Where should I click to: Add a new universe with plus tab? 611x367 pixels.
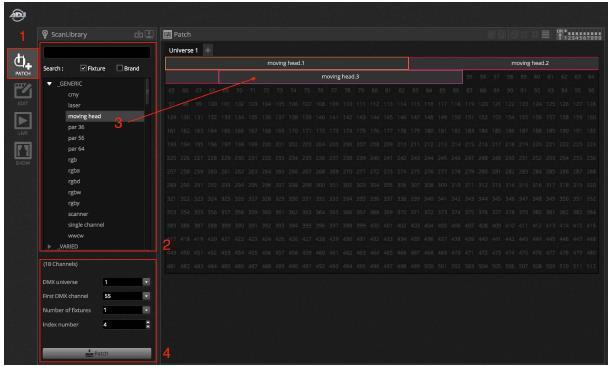208,50
